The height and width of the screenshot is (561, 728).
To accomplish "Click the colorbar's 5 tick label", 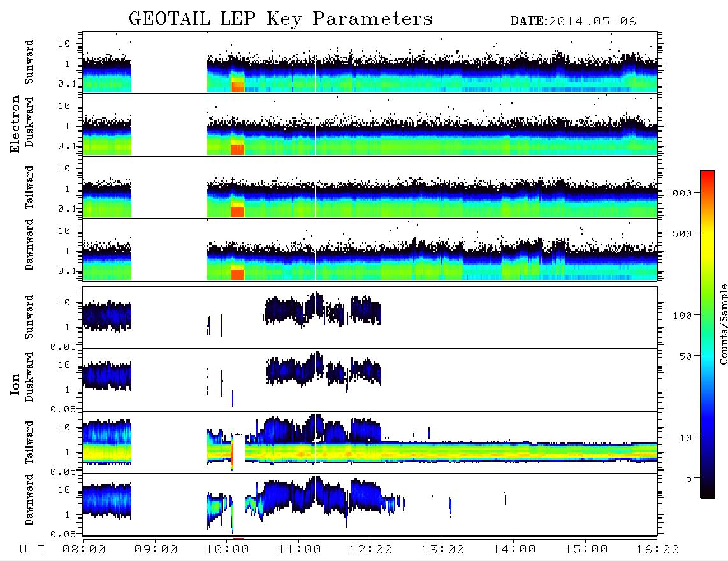I will pos(689,479).
